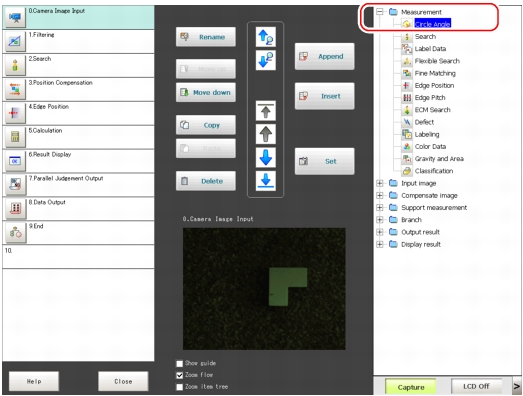Select Edge Position item in tree
The height and width of the screenshot is (396, 523).
(x=434, y=85)
